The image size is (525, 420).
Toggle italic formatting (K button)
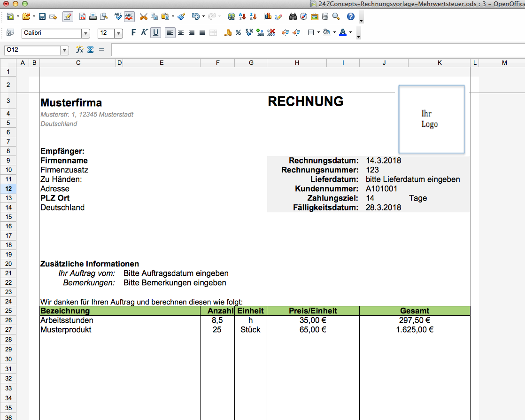click(144, 33)
